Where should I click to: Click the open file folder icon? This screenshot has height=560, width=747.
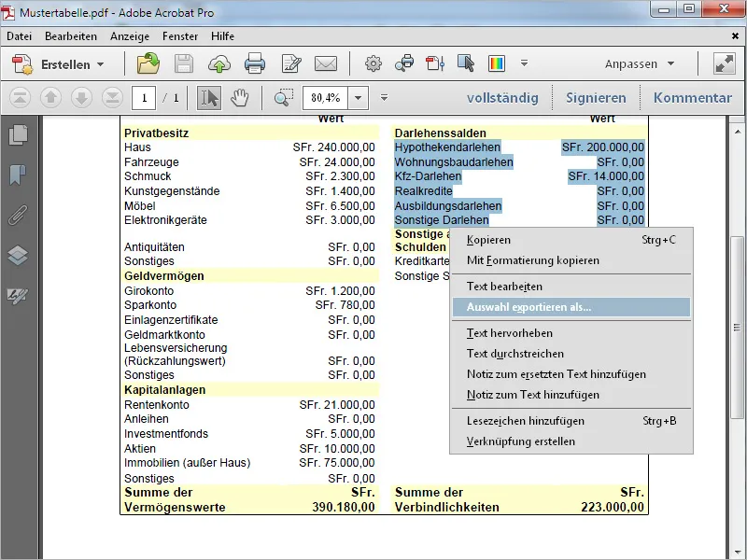pos(148,63)
